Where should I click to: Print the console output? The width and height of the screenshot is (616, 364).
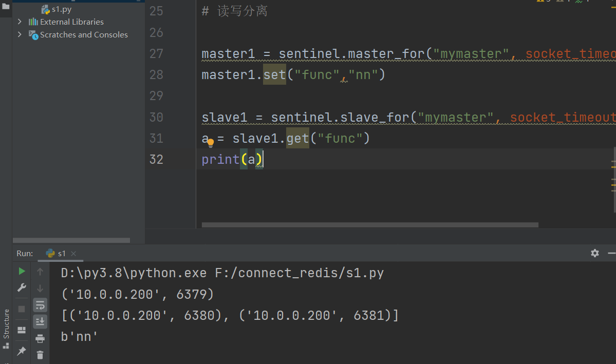tap(40, 338)
